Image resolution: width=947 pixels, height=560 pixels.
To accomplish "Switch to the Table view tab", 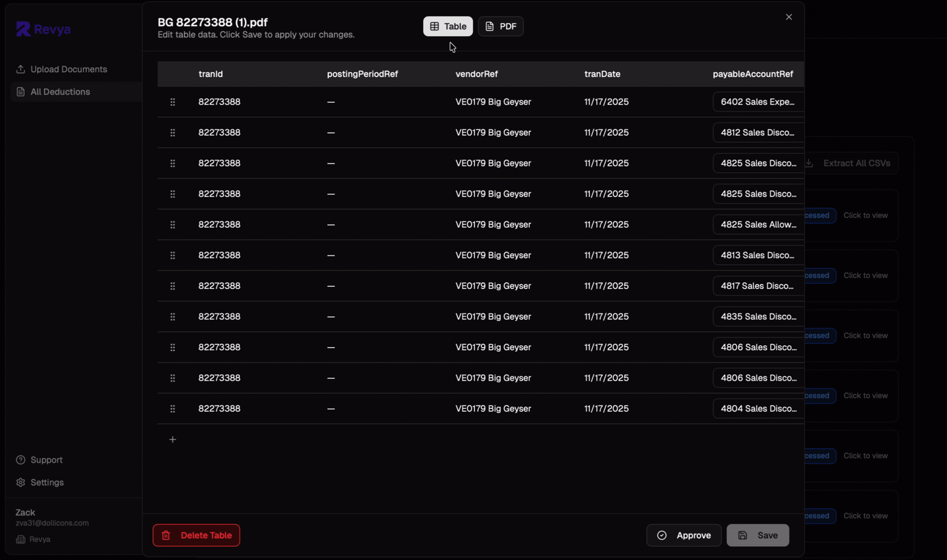I will pos(447,26).
